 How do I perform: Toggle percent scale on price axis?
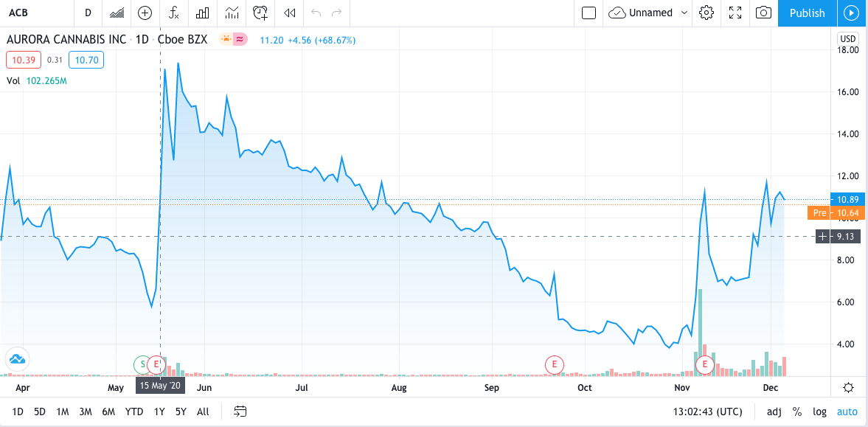(797, 412)
